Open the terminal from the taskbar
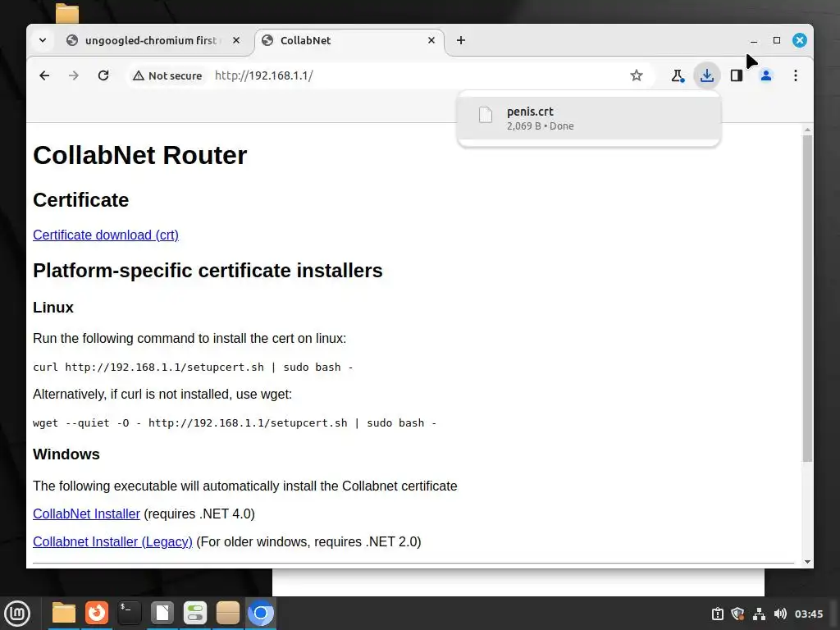 coord(129,613)
